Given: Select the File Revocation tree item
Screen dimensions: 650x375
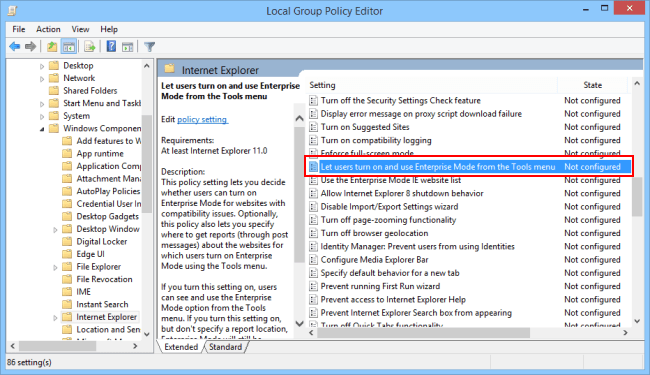Looking at the screenshot, I should point(104,279).
